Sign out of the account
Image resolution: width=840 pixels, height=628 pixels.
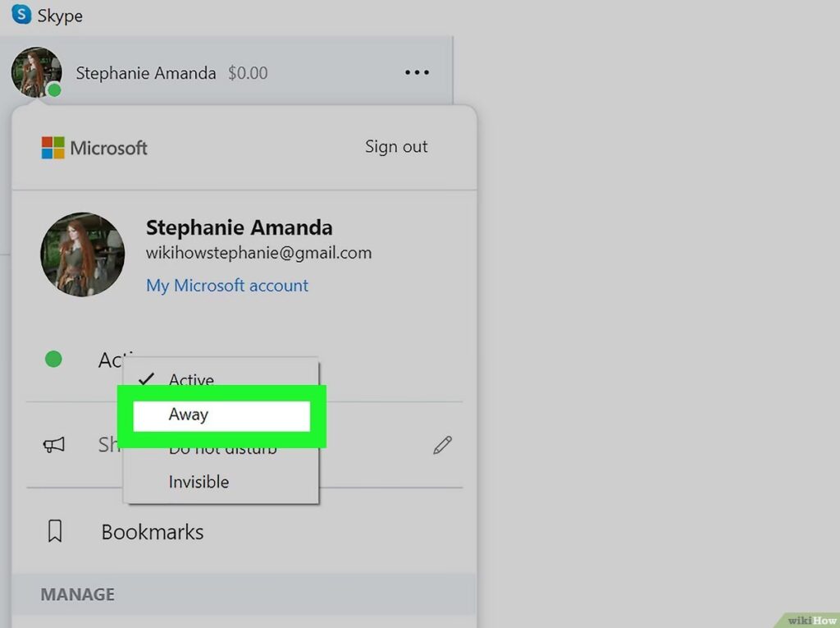coord(396,147)
